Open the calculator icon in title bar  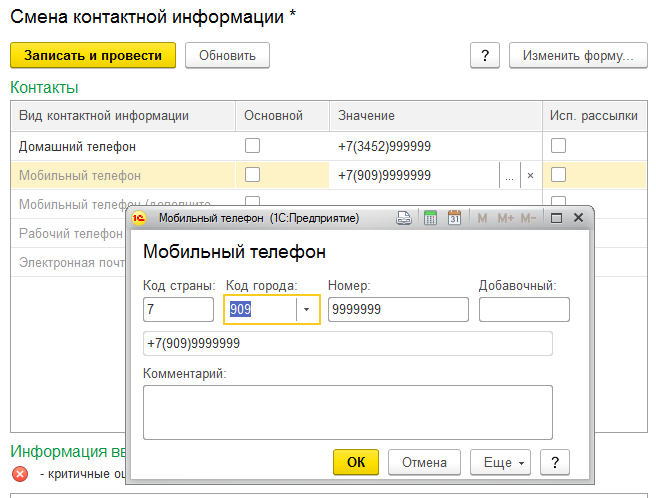[430, 217]
